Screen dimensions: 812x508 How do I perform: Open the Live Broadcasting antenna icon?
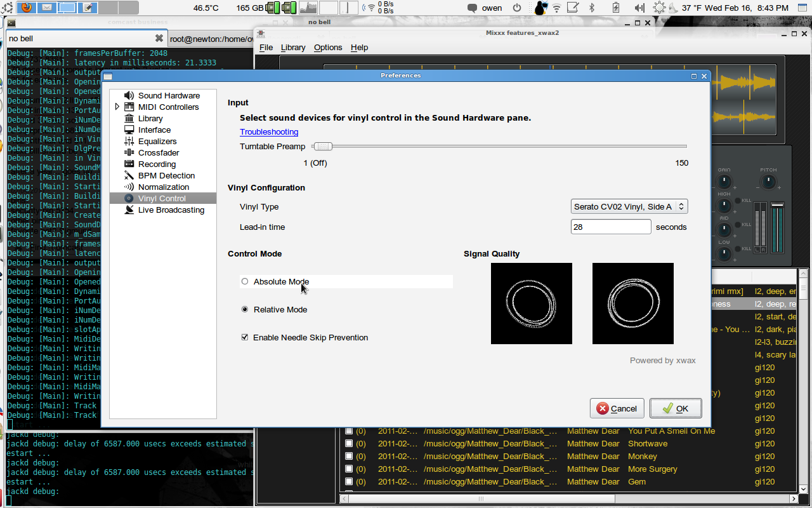point(129,210)
